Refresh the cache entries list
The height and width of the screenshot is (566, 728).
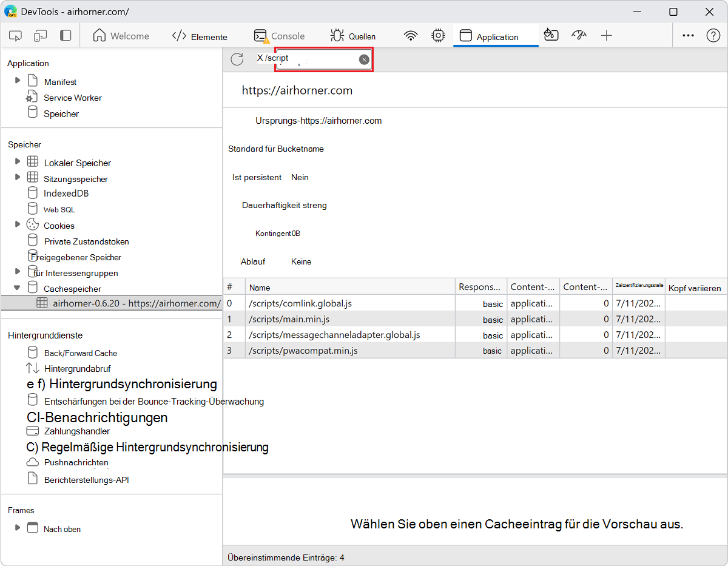click(237, 59)
